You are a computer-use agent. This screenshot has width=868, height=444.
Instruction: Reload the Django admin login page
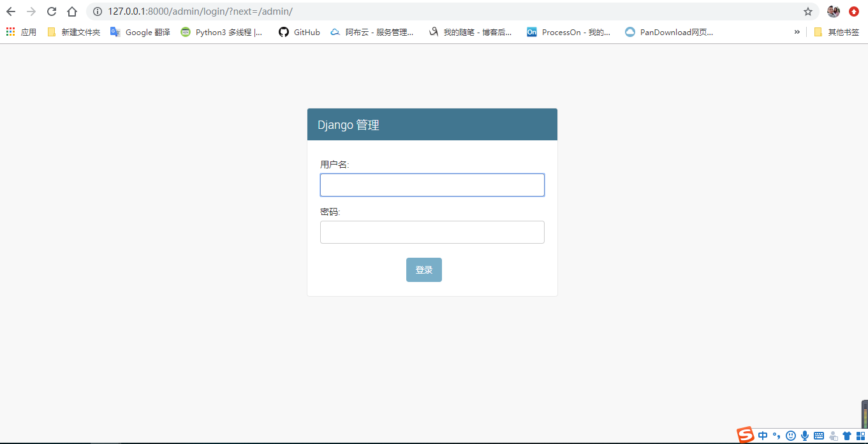point(52,11)
